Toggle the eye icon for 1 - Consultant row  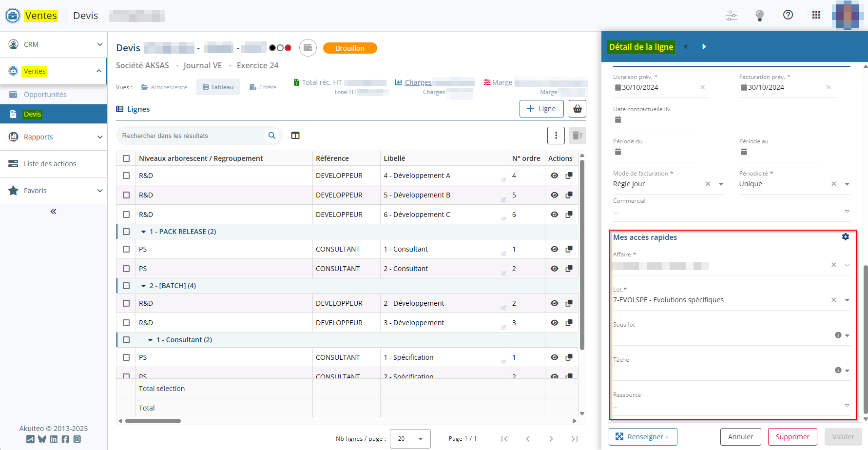pyautogui.click(x=554, y=249)
